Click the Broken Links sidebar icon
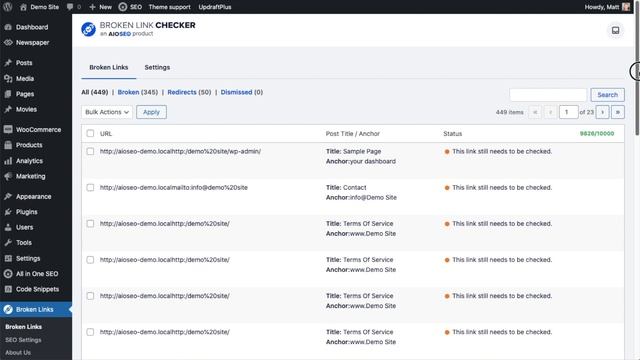 click(8, 309)
